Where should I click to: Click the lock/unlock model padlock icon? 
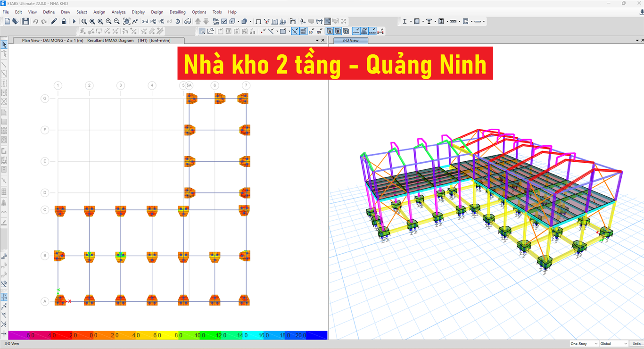(64, 21)
